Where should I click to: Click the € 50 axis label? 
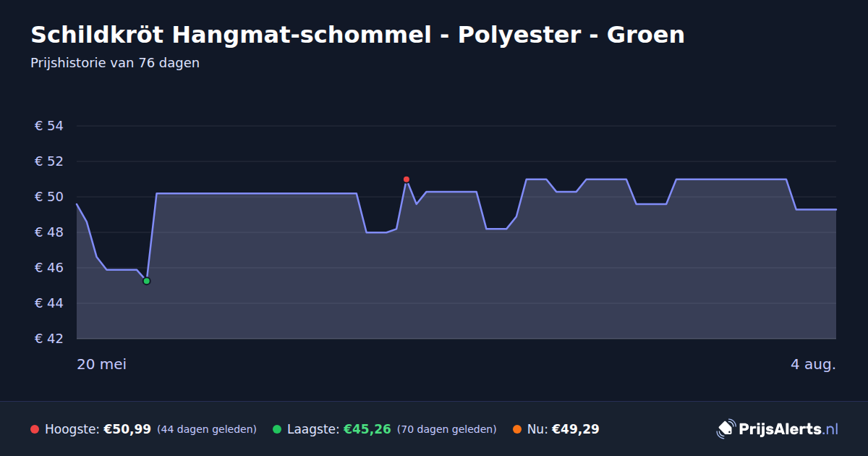(x=49, y=197)
